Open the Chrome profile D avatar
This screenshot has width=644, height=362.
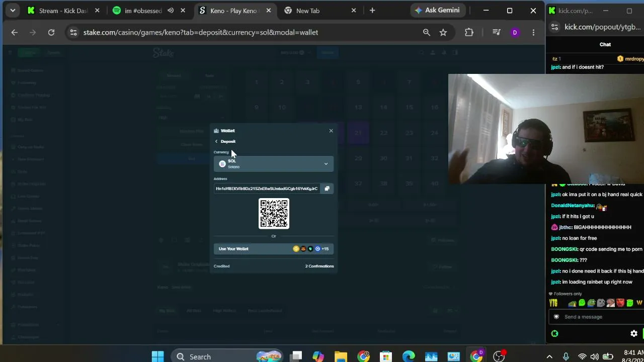(515, 32)
